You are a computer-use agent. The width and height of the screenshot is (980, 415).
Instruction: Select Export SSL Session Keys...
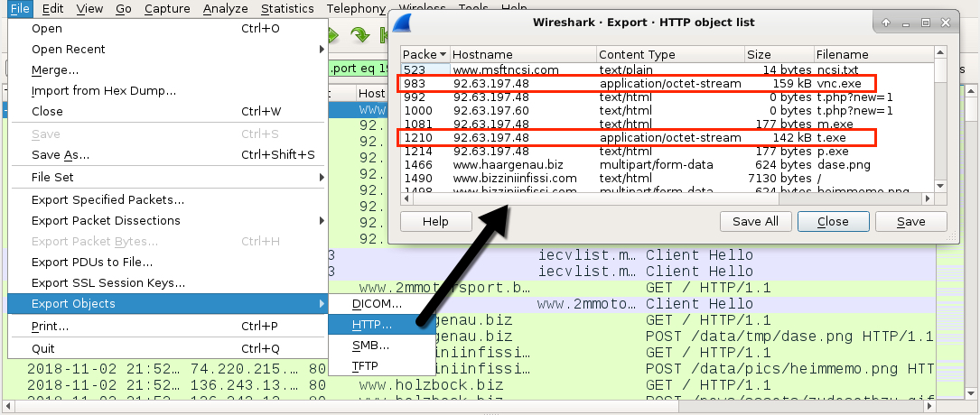[167, 283]
